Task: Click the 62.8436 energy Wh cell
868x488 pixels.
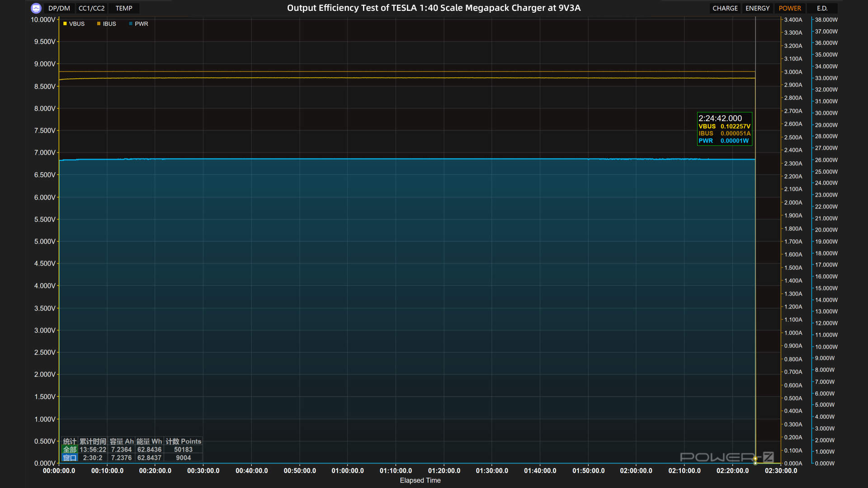Action: [149, 450]
